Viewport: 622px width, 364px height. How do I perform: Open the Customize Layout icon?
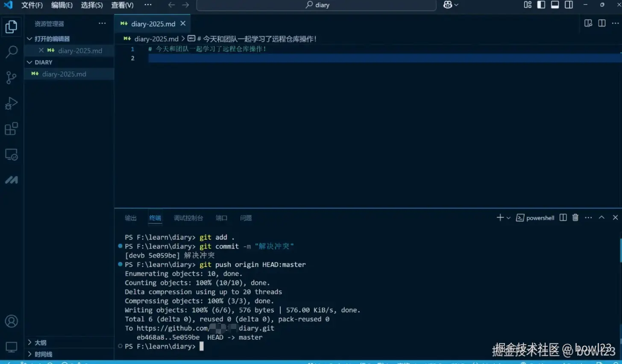528,5
